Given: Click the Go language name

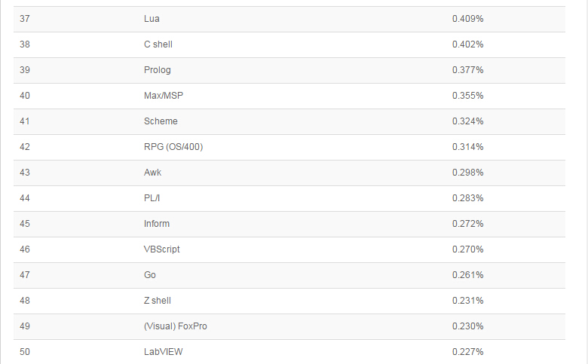Looking at the screenshot, I should click(x=149, y=275).
